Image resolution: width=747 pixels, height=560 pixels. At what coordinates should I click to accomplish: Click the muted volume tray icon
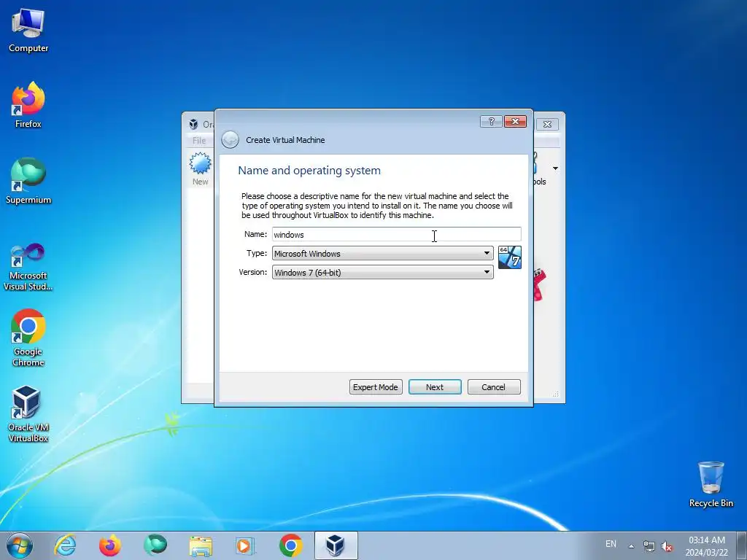point(667,547)
